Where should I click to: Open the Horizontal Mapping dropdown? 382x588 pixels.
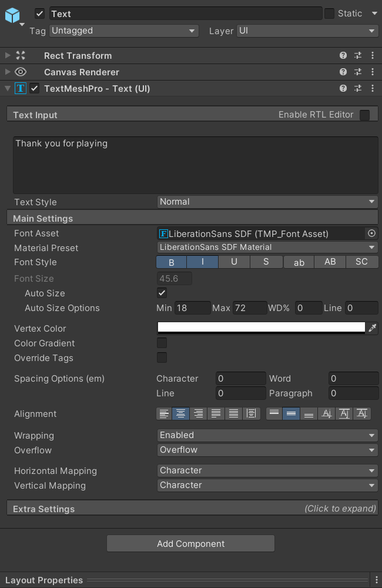pos(267,470)
